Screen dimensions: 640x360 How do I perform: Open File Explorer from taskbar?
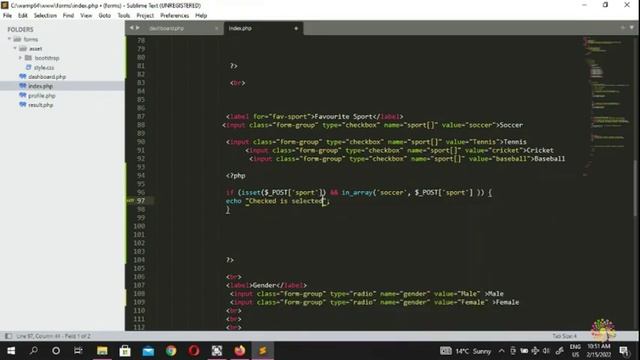102,351
